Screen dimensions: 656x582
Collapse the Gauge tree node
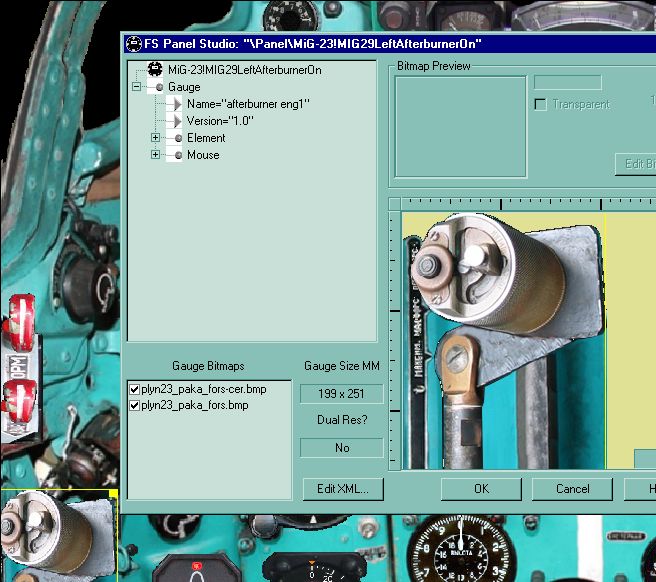point(136,88)
